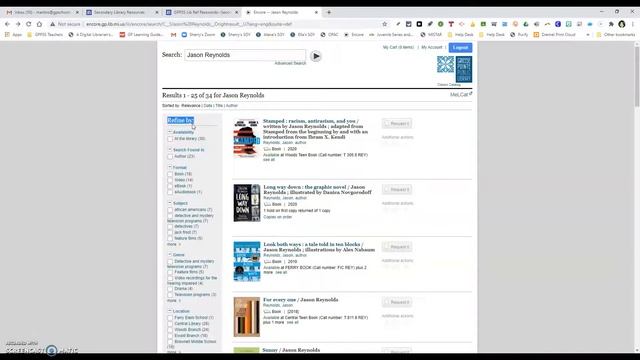Viewport: 640px width, 360px height.
Task: Check the At the library availability box
Action: click(x=170, y=139)
